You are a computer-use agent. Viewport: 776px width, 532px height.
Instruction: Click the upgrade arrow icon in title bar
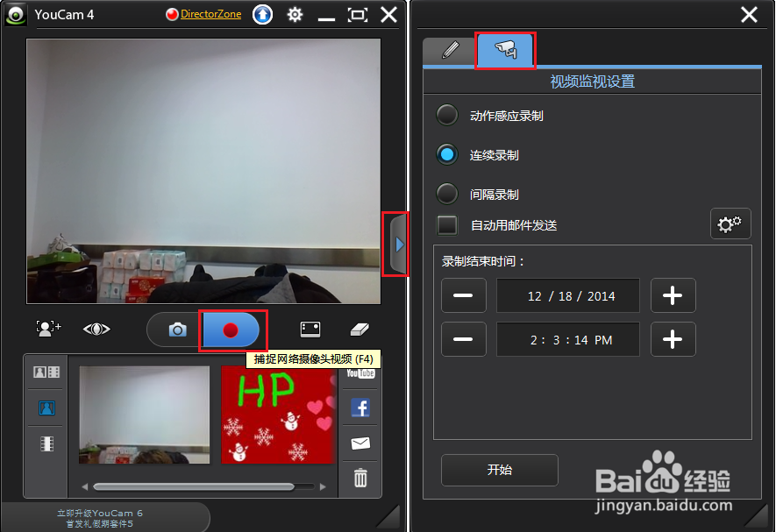click(x=263, y=15)
